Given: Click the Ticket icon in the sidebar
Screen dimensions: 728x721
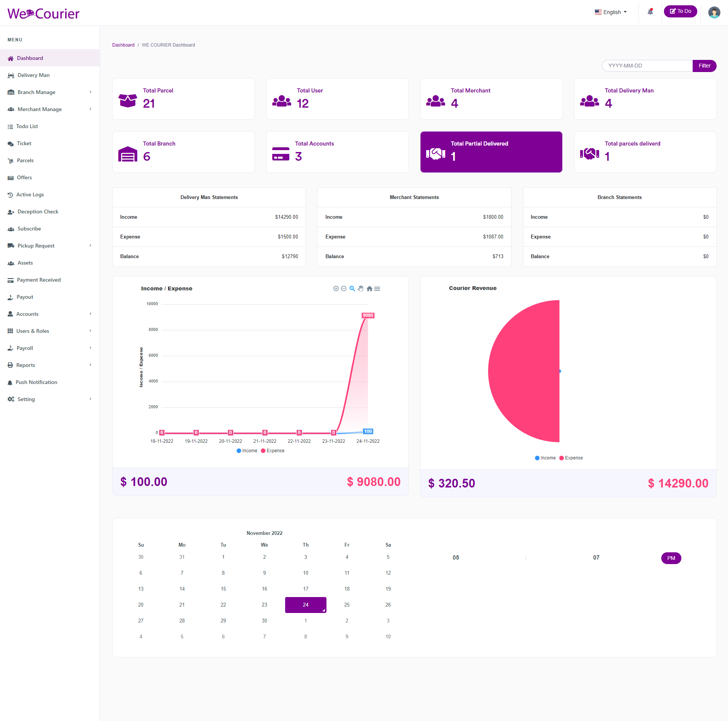Looking at the screenshot, I should click(11, 143).
